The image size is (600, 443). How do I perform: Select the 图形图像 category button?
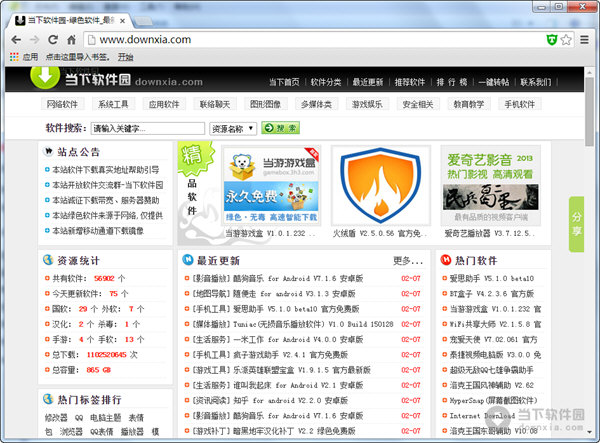click(265, 104)
